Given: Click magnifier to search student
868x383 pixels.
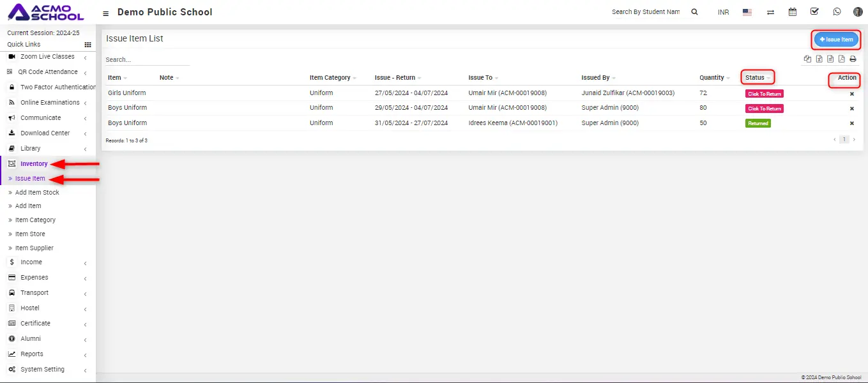Looking at the screenshot, I should coord(694,12).
